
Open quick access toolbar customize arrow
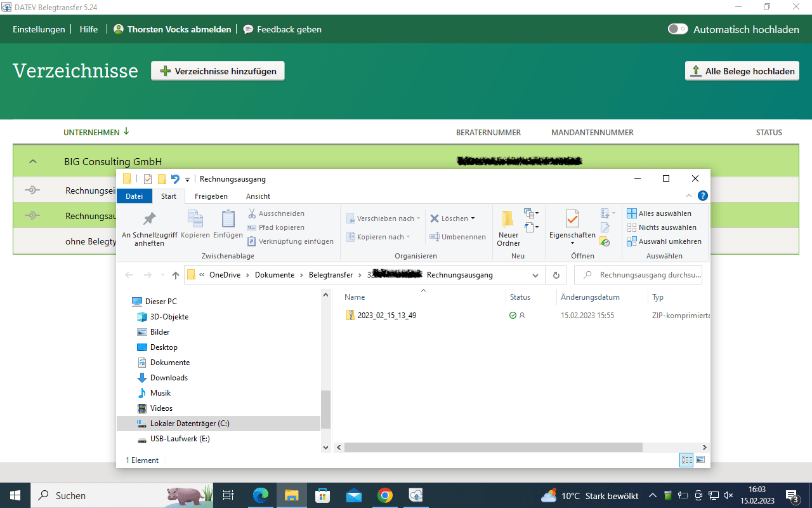187,180
